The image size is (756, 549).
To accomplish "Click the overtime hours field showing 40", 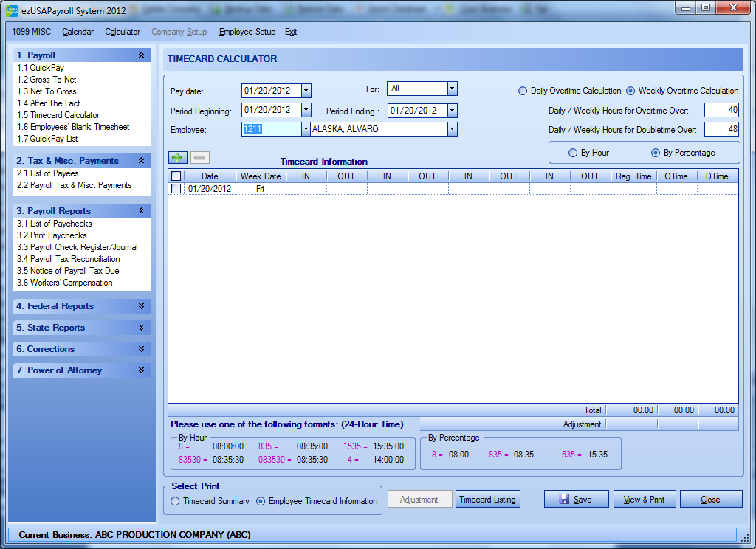I will [721, 110].
